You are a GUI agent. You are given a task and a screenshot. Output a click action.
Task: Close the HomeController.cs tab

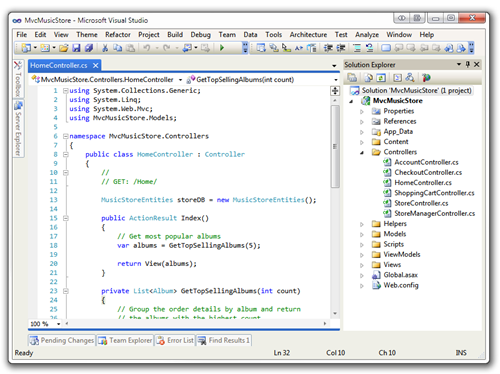96,65
